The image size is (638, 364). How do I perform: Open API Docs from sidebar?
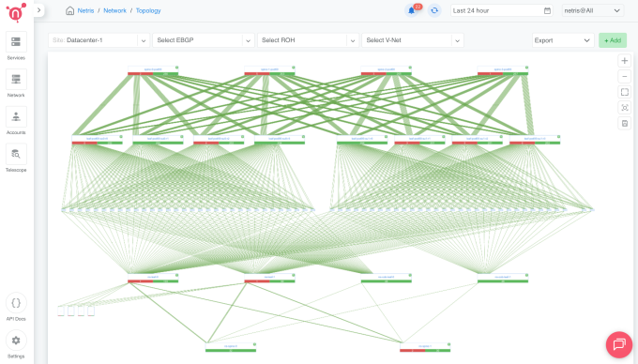(x=16, y=303)
